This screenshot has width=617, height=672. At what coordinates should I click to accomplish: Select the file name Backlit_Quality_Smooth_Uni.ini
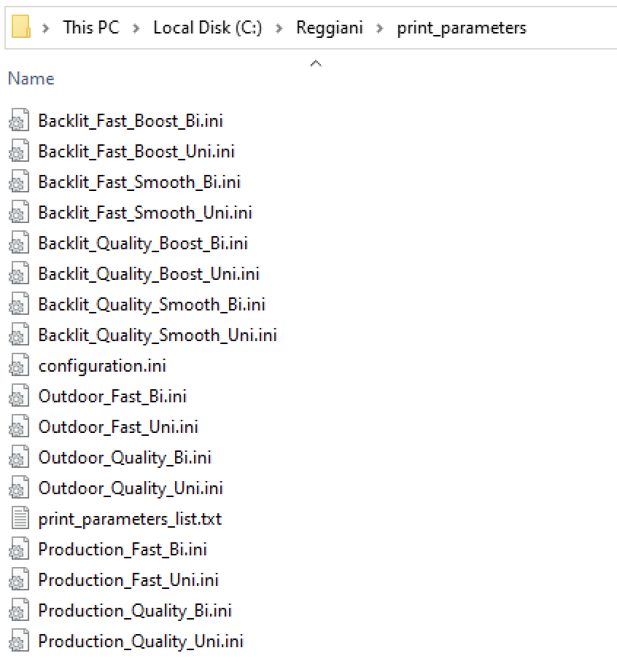click(158, 335)
